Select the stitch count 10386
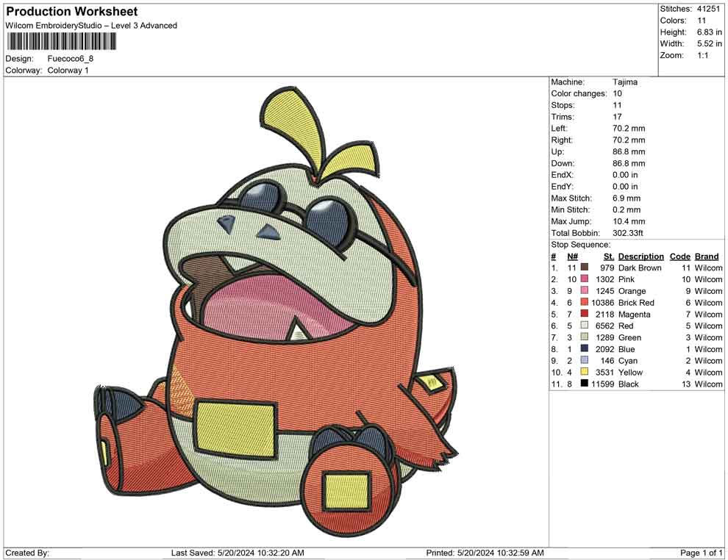Screen dimensions: 728x560 pos(603,303)
